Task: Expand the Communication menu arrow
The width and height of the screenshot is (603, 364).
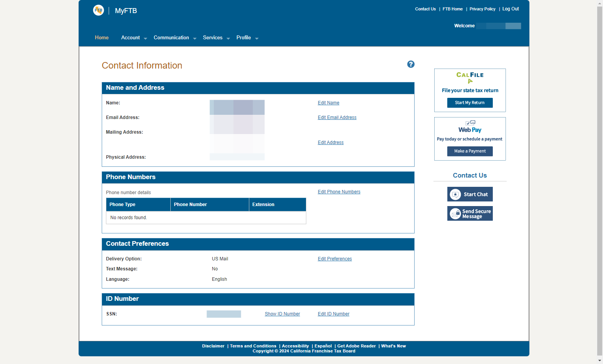Action: click(x=195, y=39)
